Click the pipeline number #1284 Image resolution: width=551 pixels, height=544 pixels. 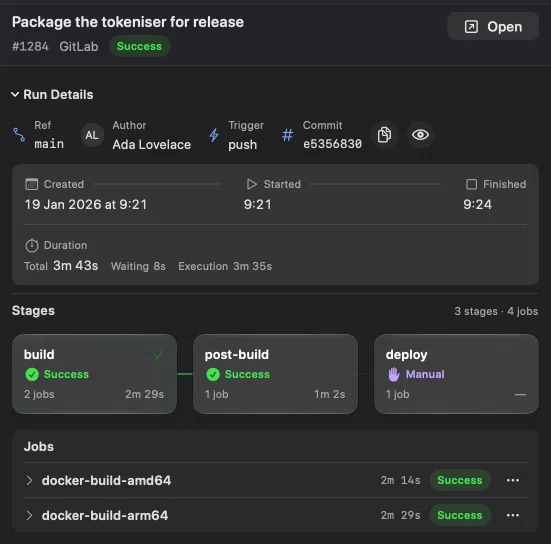point(30,46)
